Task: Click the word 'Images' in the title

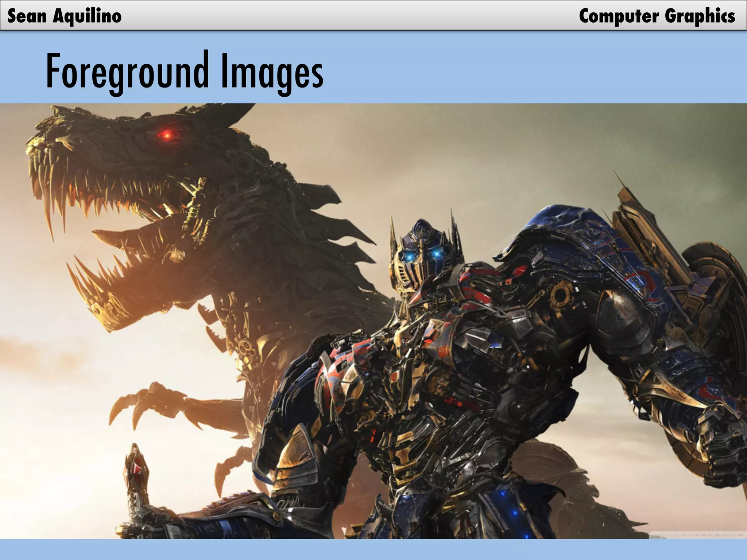Action: (x=272, y=71)
